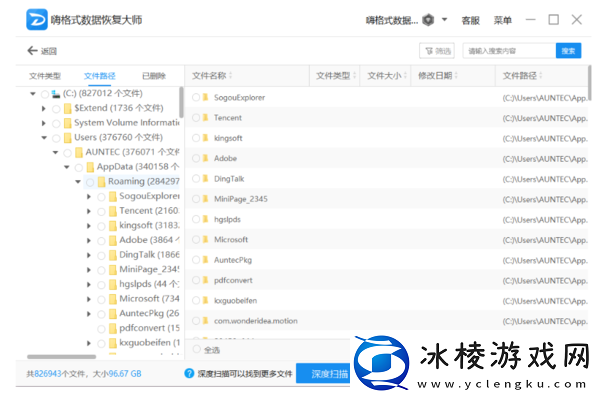Expand the Tencent tree node arrow
This screenshot has width=600, height=396.
pos(89,211)
